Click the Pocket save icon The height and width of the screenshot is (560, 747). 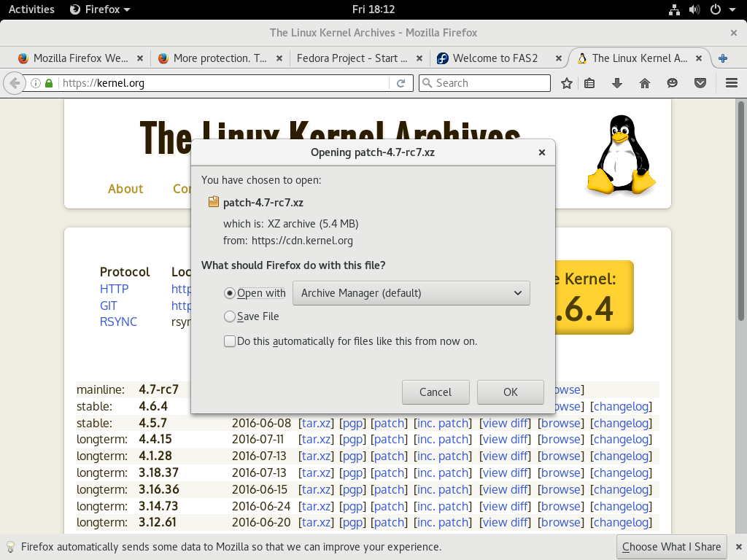(700, 83)
